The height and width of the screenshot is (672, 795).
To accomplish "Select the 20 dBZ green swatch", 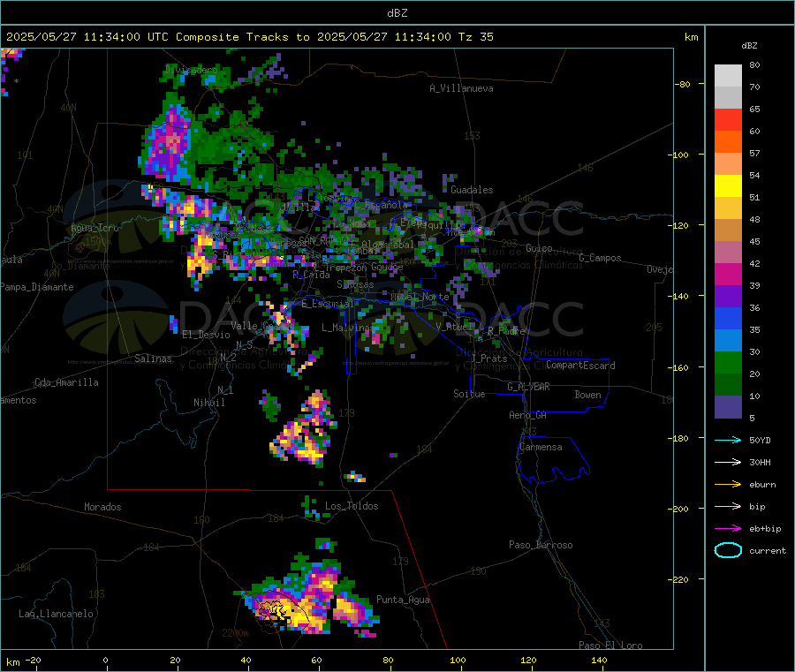I will (x=728, y=362).
